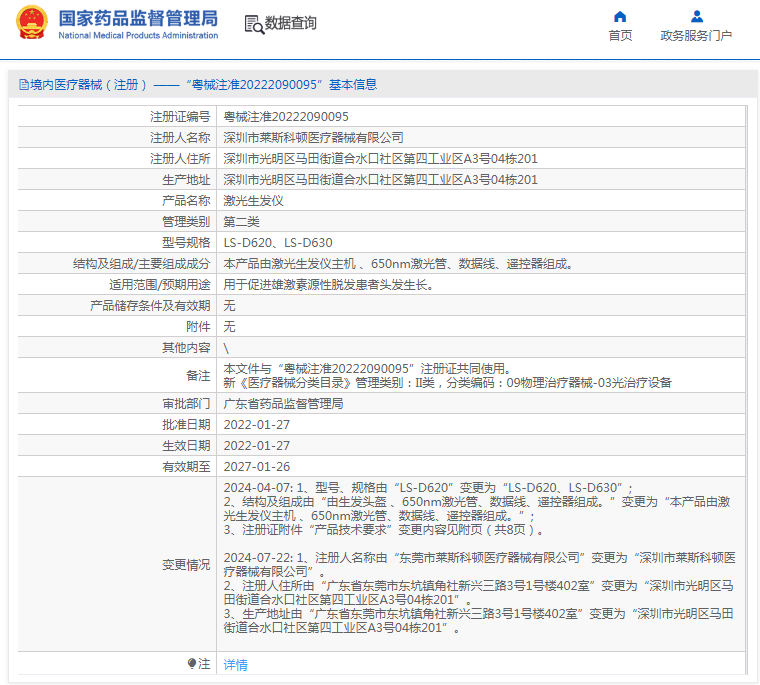Click the light bulb icon beside 注
Image resolution: width=760 pixels, height=685 pixels.
[x=192, y=663]
